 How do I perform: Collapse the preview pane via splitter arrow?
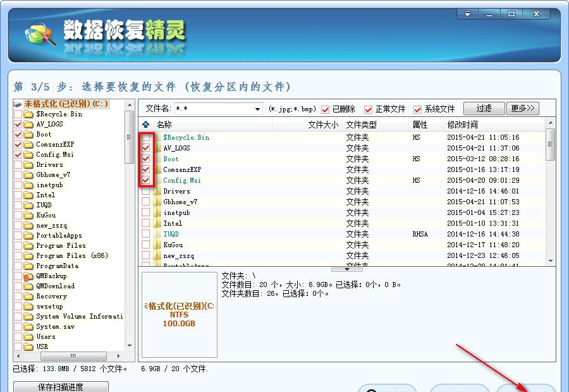click(347, 269)
